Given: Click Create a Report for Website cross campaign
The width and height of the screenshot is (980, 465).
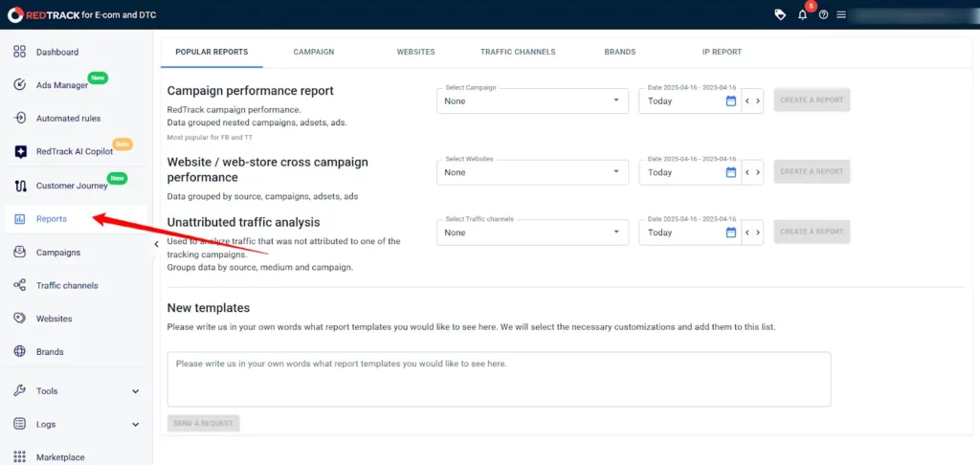Looking at the screenshot, I should [x=812, y=171].
